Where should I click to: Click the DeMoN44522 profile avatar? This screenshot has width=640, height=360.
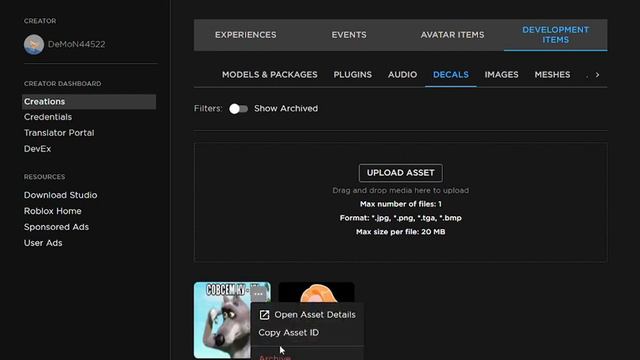click(34, 44)
